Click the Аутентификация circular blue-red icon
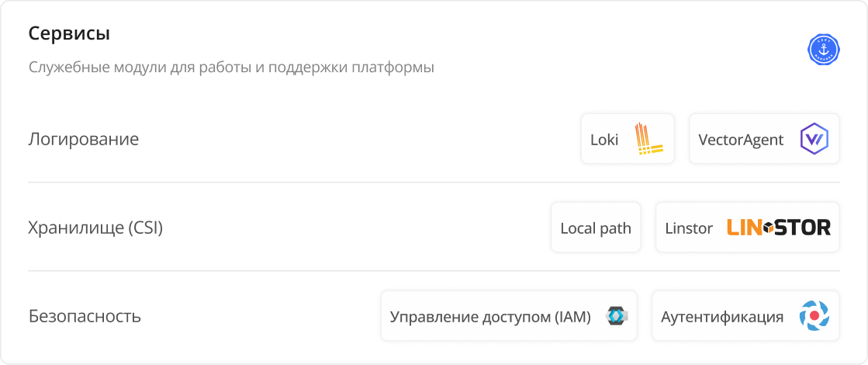This screenshot has width=868, height=365. point(814,316)
